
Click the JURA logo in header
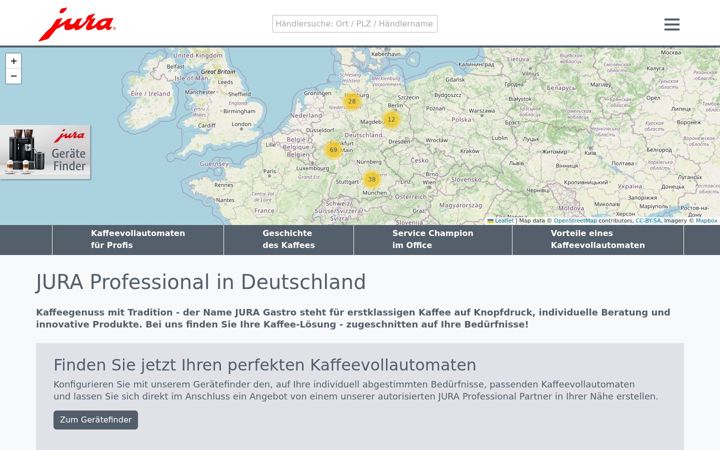(77, 24)
